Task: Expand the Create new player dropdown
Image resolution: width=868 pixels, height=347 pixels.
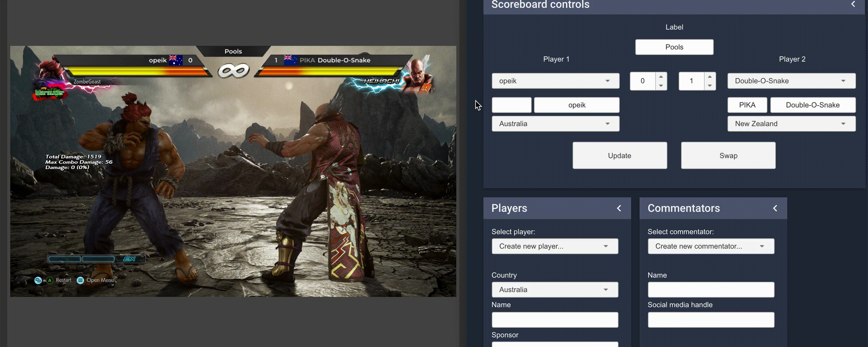Action: point(555,246)
